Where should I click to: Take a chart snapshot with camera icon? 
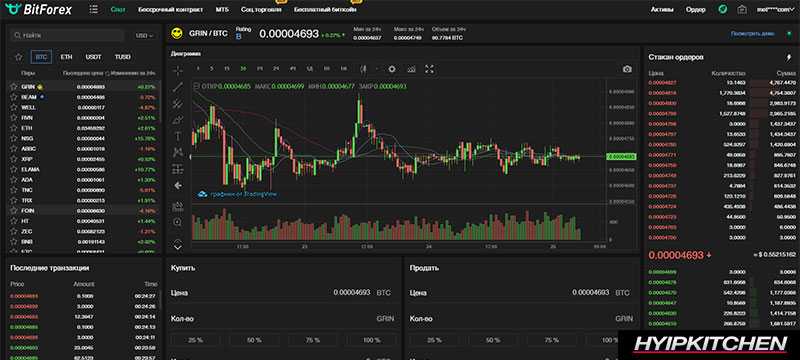click(x=627, y=69)
